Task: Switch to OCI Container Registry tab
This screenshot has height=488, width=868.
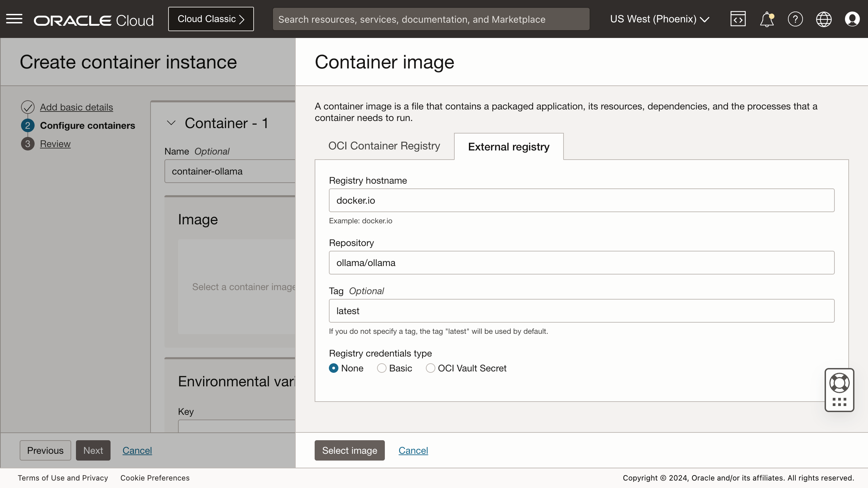Action: point(384,146)
